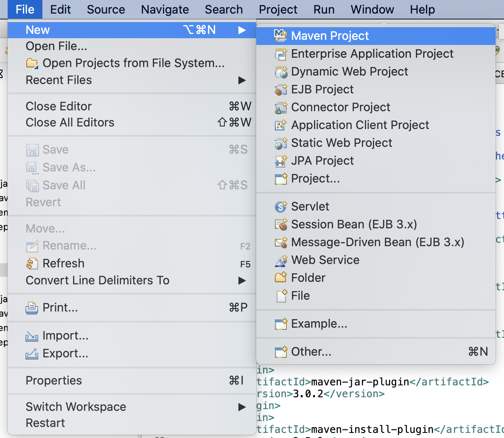
Task: Click the Servlet icon
Action: 280,206
